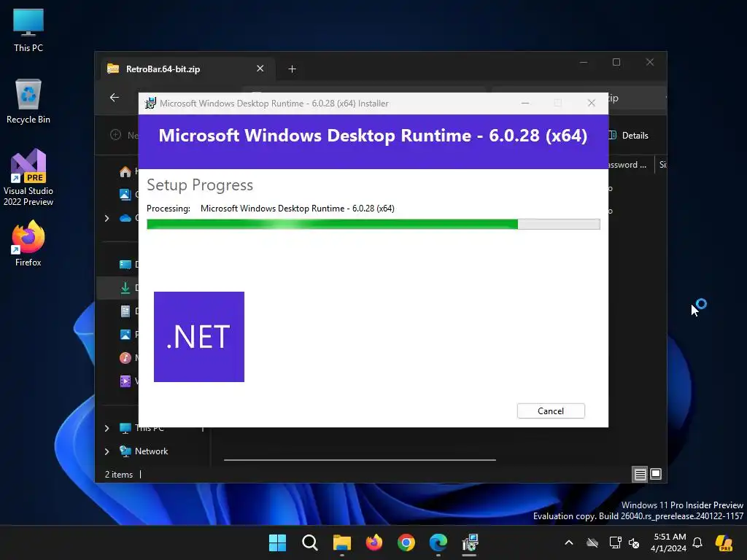This screenshot has height=560, width=747.
Task: Click the OneDrive tray icon
Action: coord(592,542)
